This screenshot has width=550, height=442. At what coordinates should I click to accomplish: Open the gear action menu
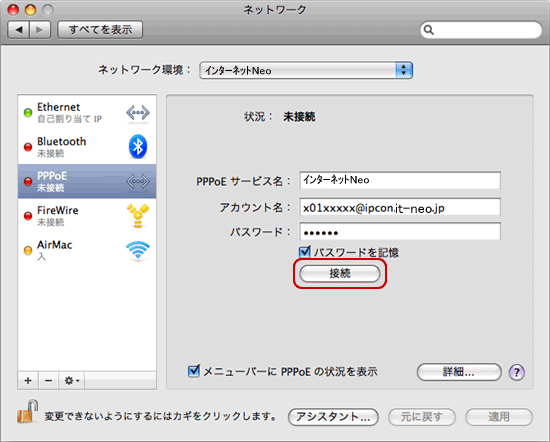[72, 381]
